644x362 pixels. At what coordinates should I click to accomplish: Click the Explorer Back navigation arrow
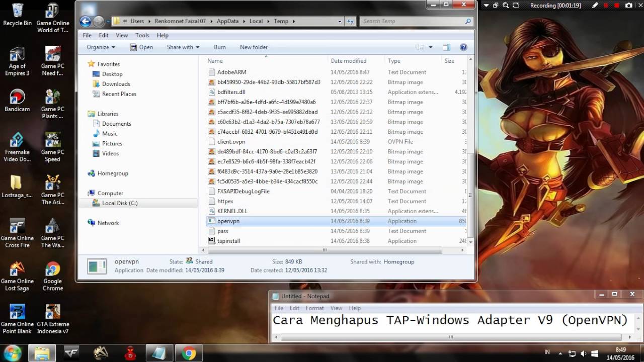(x=86, y=21)
